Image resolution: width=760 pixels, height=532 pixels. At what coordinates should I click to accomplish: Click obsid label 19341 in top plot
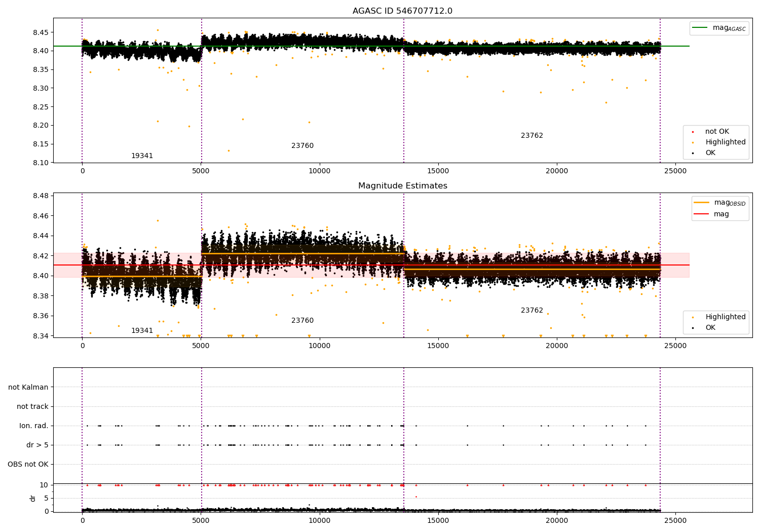point(142,156)
